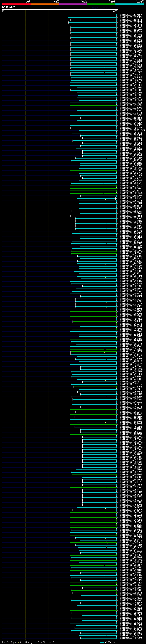Viewport: 146px width, 644px height.
Task: Click the UniRef100_P93784 label
Action: point(131,557)
